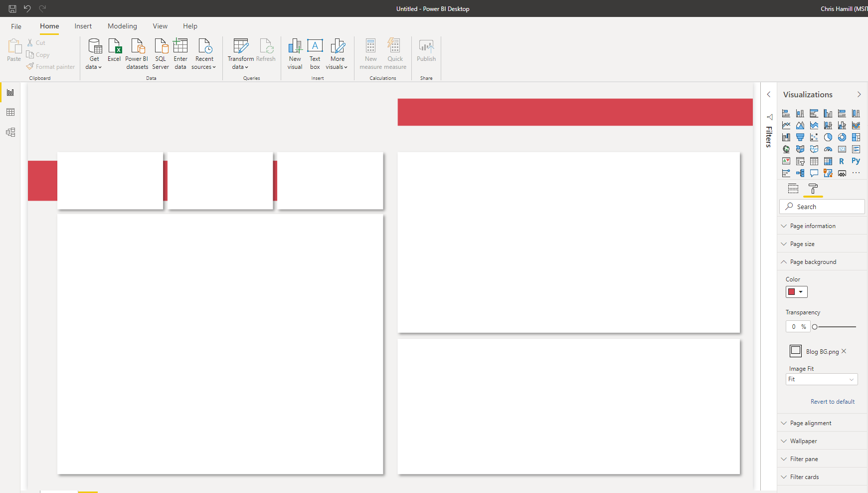The width and height of the screenshot is (868, 493).
Task: Collapse the Page background section
Action: coord(813,262)
